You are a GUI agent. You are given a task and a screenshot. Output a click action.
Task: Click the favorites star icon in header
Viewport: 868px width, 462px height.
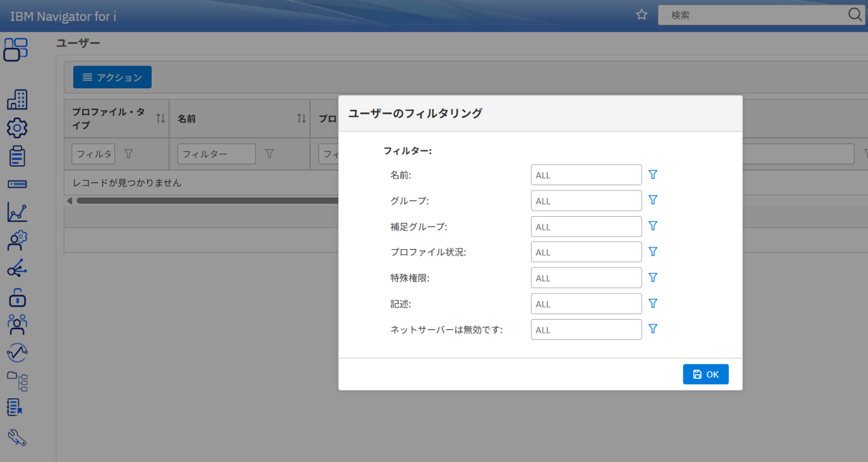coord(642,15)
